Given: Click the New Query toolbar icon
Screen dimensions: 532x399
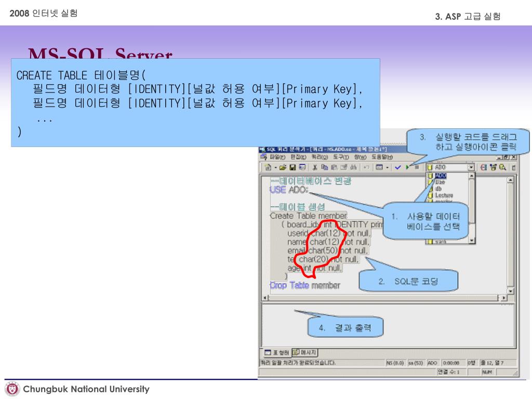Looking at the screenshot, I should coord(268,167).
